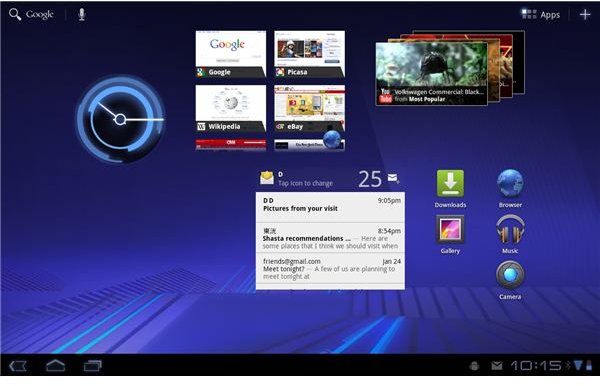Tap the Back navigation button
Image resolution: width=600 pixels, height=386 pixels.
(x=18, y=366)
